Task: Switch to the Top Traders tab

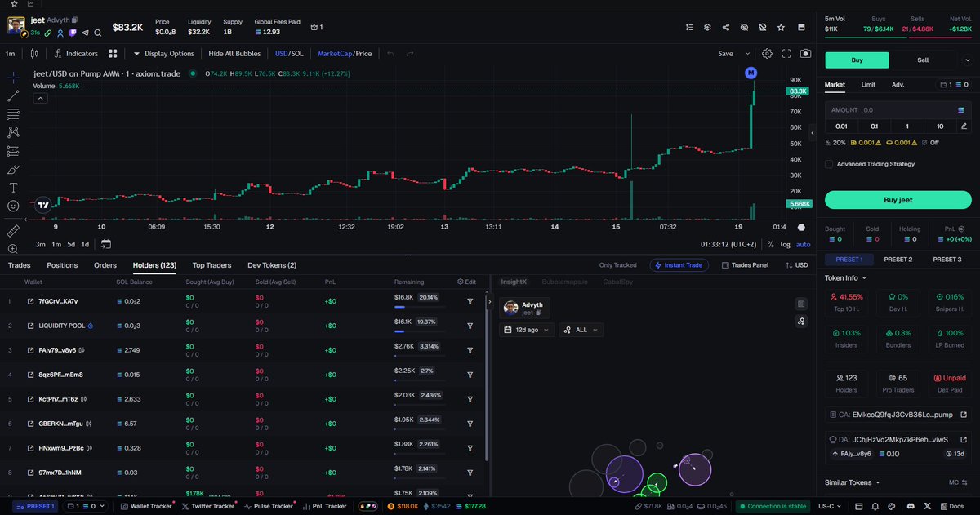Action: click(212, 265)
